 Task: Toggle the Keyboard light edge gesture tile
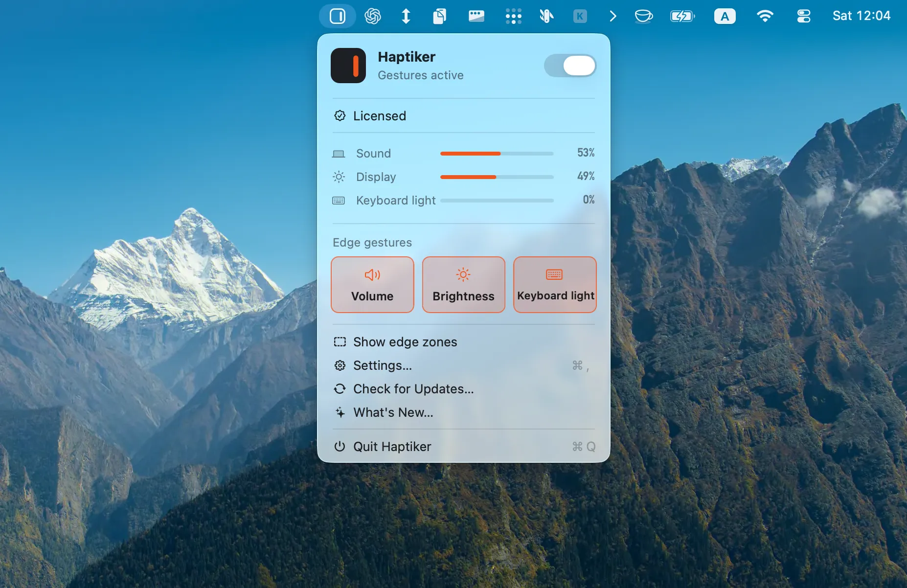(x=555, y=285)
